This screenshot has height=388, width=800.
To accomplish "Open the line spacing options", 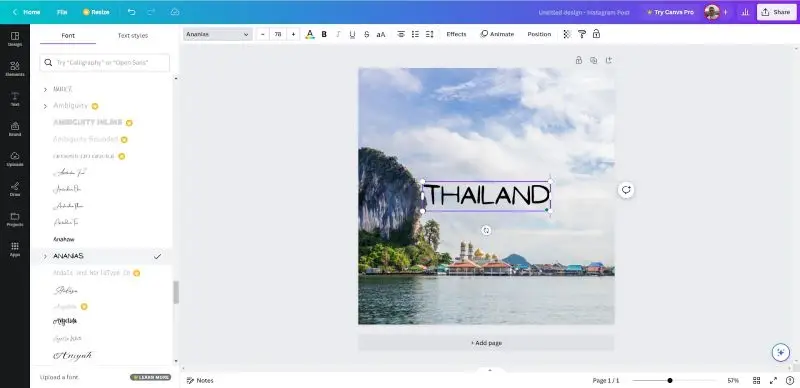I will tap(430, 34).
